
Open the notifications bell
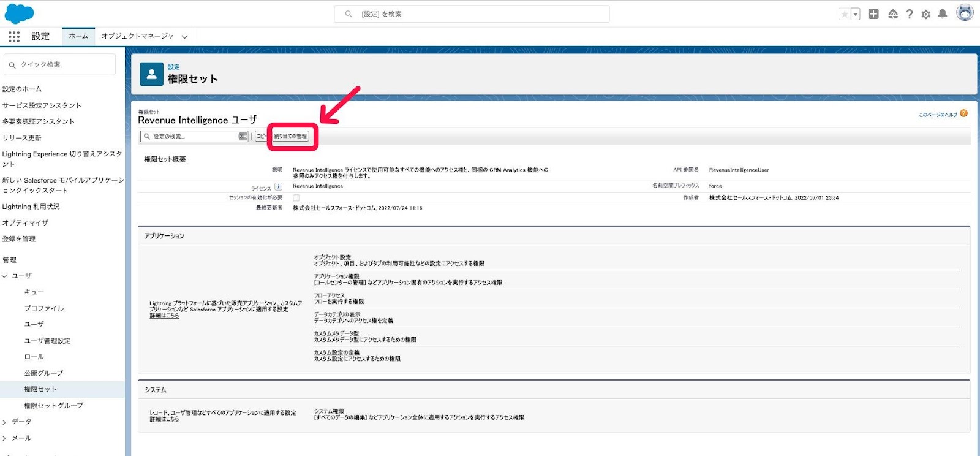(943, 14)
